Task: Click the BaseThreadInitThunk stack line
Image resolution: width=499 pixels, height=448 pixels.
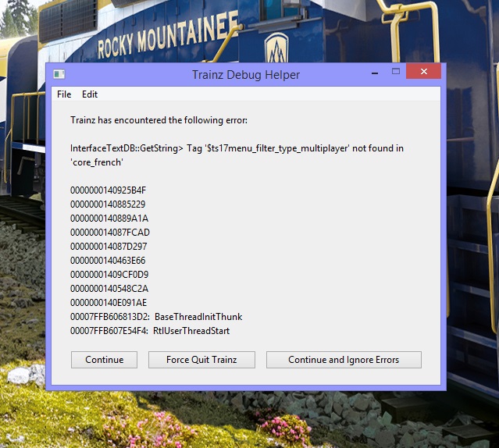Action: point(156,317)
